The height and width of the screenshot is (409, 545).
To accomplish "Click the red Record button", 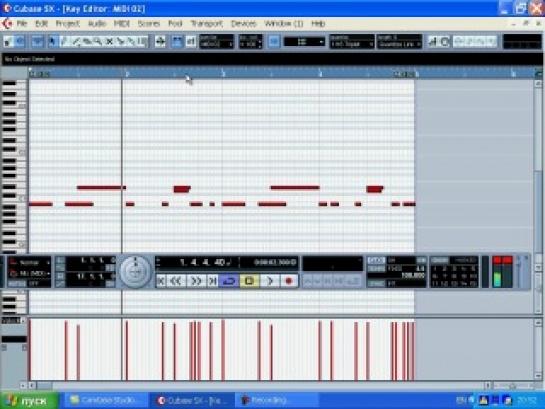I will pyautogui.click(x=289, y=281).
